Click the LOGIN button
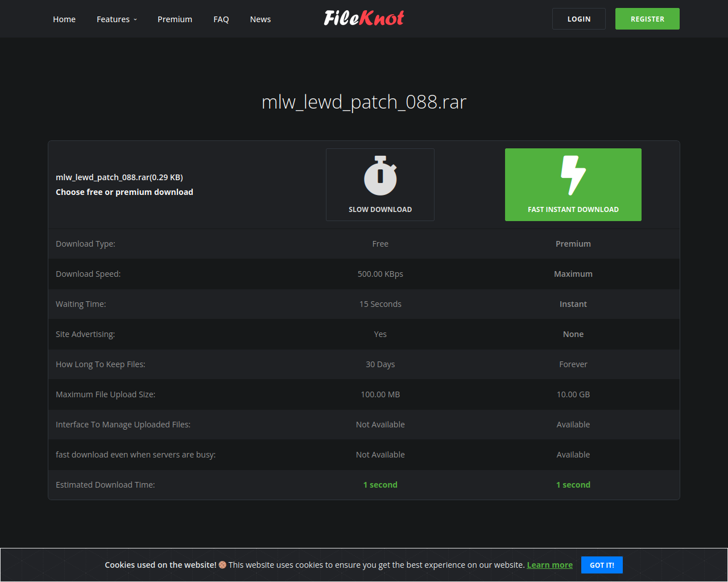 pos(579,19)
